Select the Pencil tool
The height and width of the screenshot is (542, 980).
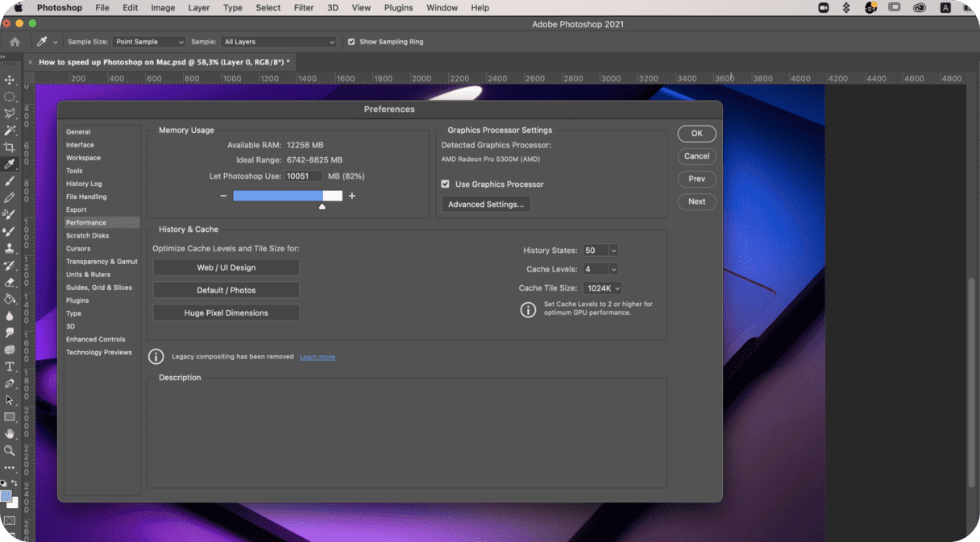coord(10,198)
